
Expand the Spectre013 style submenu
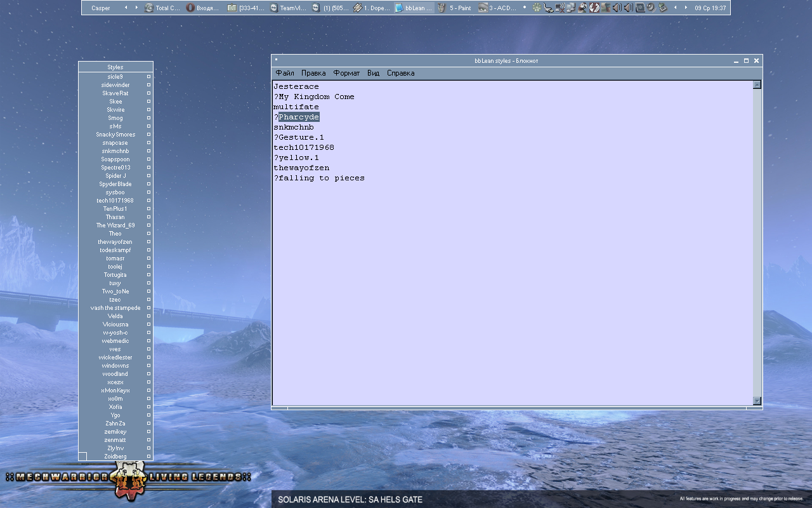click(149, 168)
